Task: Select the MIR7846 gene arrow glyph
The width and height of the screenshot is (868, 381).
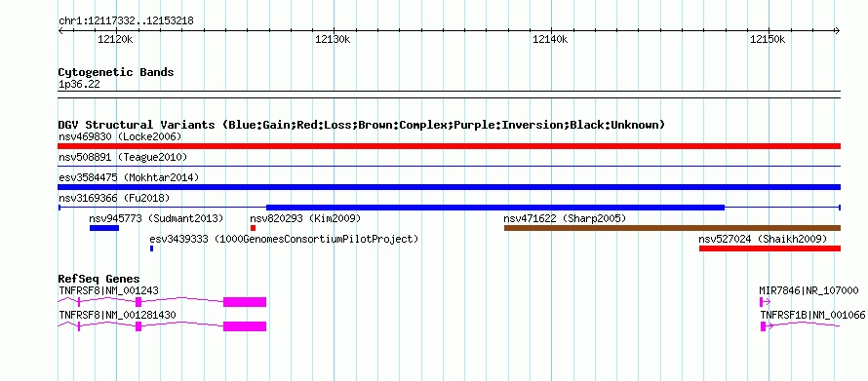Action: tap(765, 302)
